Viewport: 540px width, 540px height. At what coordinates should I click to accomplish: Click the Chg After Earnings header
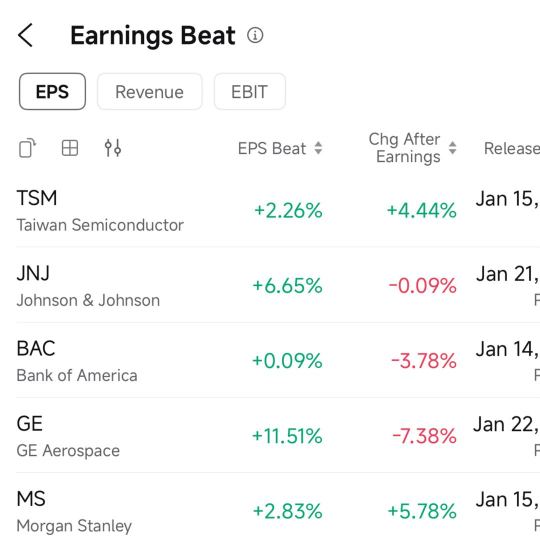point(405,148)
